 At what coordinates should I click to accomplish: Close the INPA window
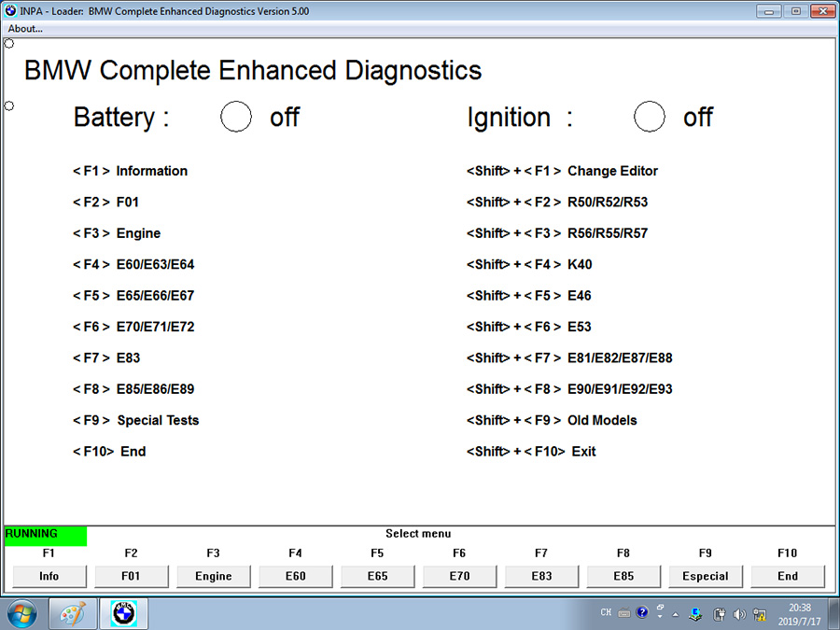tap(823, 11)
